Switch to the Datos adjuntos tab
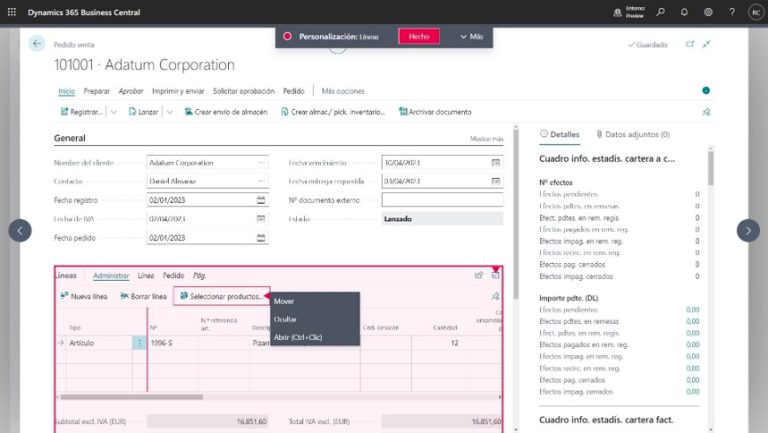 (x=632, y=134)
